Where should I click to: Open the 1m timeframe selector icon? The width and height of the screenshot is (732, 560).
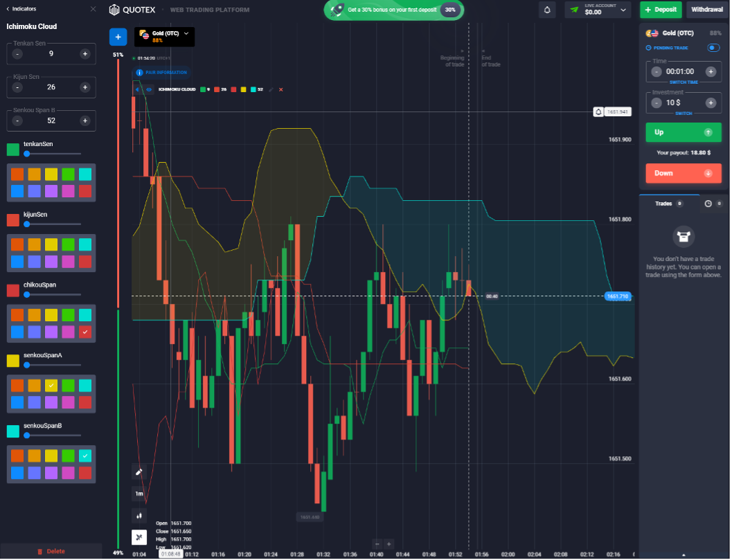139,493
